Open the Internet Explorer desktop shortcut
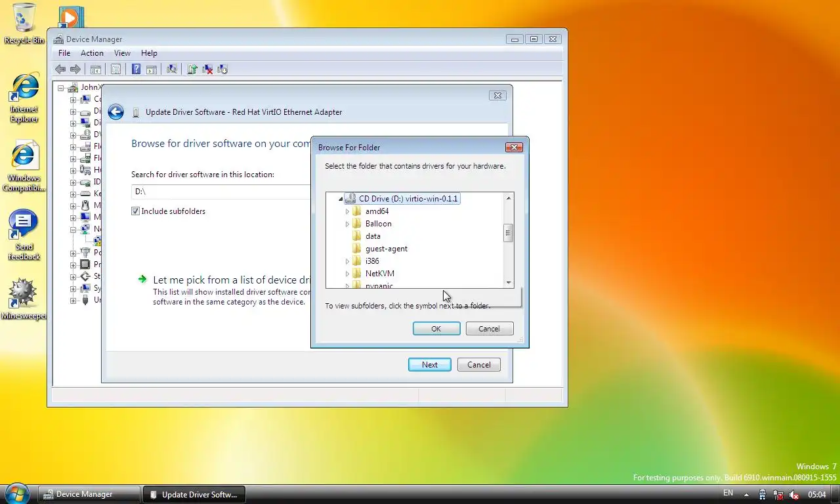The width and height of the screenshot is (840, 504). click(x=24, y=98)
